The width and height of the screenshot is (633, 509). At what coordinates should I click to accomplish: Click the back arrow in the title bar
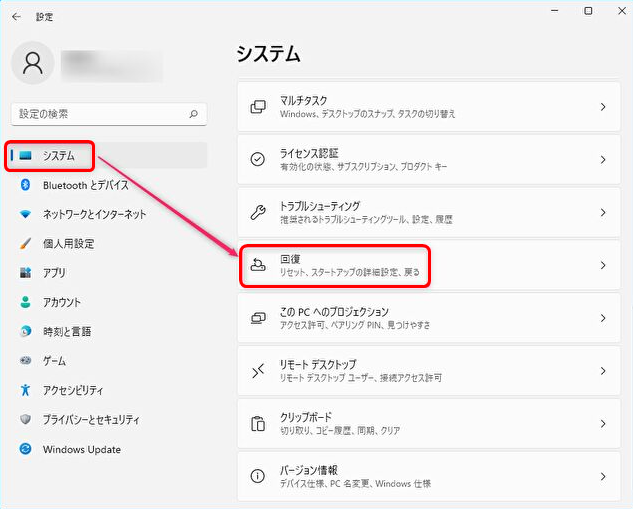tap(16, 17)
